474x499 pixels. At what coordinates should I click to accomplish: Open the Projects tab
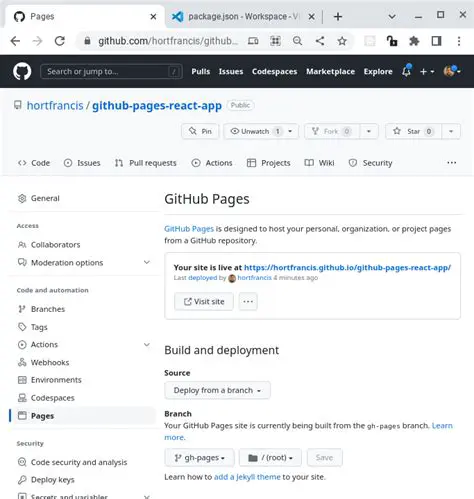(268, 163)
